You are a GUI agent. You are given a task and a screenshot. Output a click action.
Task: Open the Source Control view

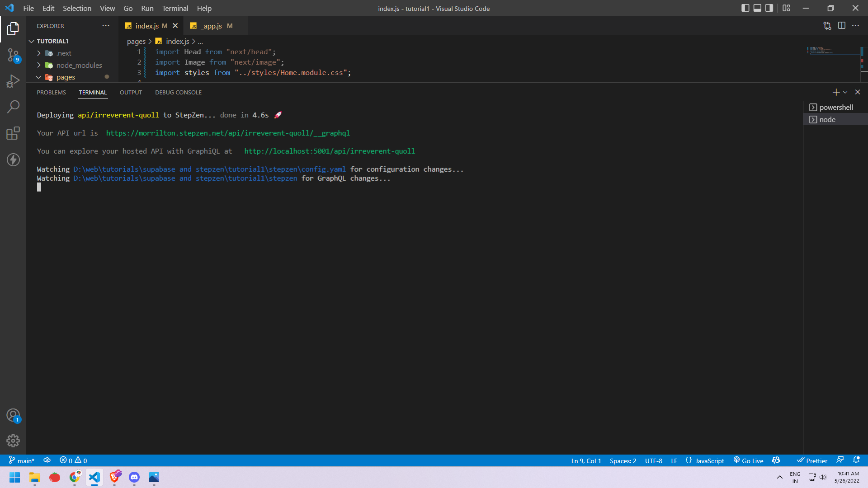click(13, 56)
